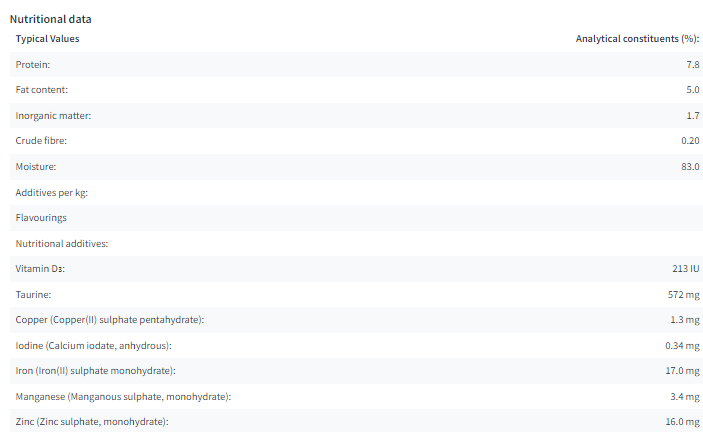The image size is (703, 432).
Task: Click the 'Flavourings' row
Action: pyautogui.click(x=356, y=218)
